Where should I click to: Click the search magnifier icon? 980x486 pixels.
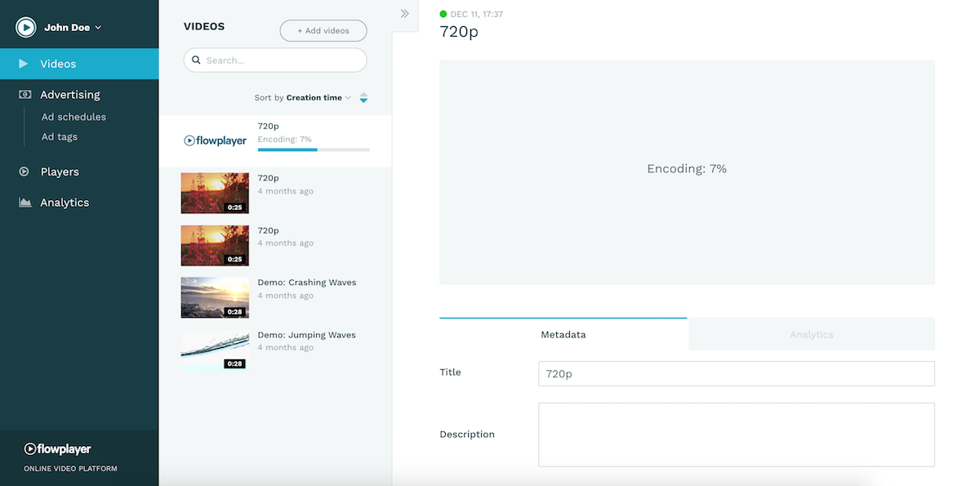(x=196, y=60)
